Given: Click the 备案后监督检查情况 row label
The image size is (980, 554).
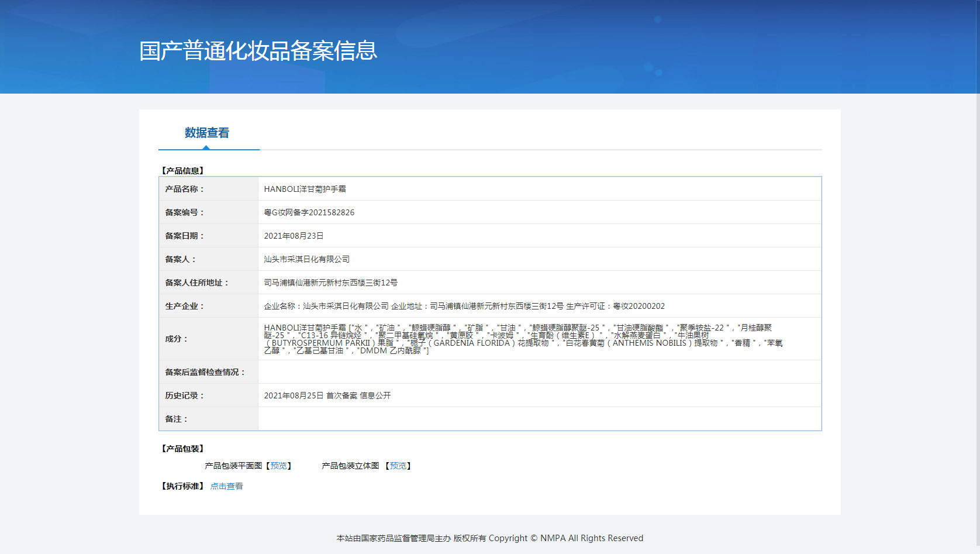Looking at the screenshot, I should [x=205, y=372].
